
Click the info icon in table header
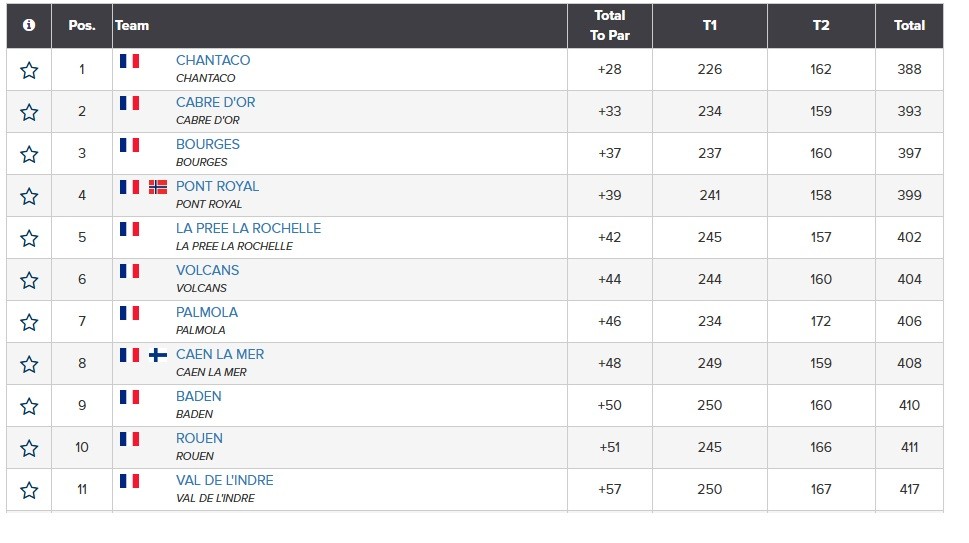point(29,25)
